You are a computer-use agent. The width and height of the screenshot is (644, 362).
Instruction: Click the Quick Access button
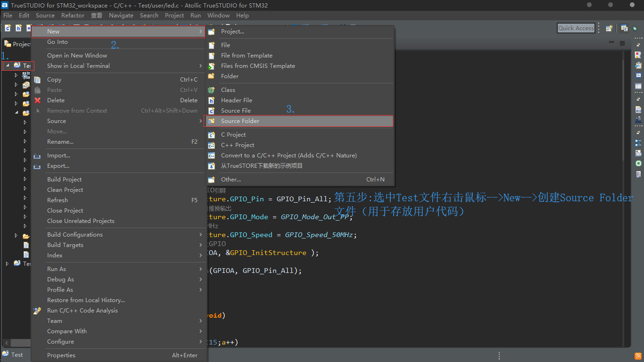point(576,28)
